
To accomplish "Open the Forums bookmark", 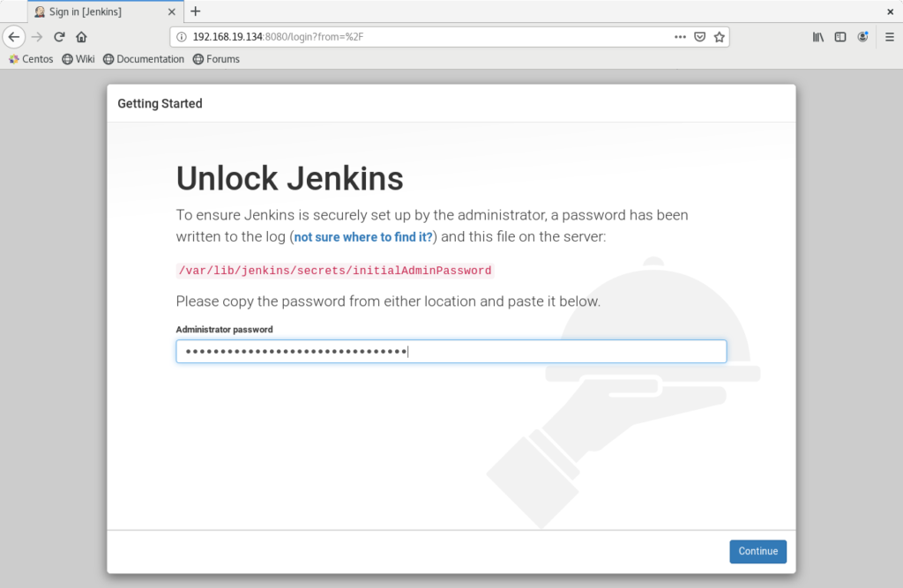I will (217, 59).
